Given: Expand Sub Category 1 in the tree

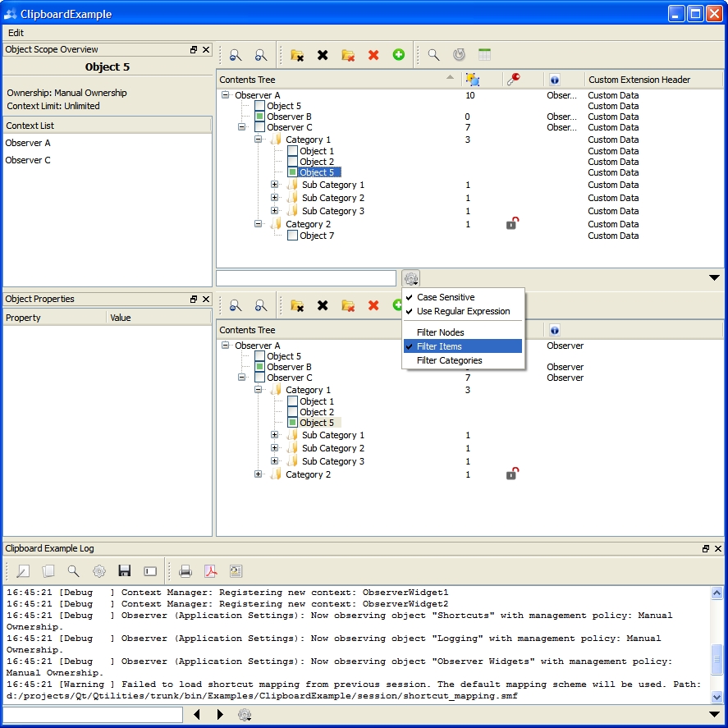Looking at the screenshot, I should 275,185.
